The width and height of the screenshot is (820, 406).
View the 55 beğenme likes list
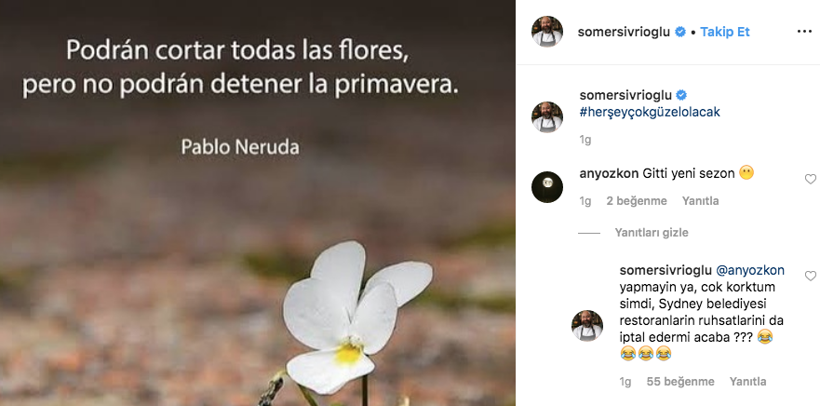[680, 382]
